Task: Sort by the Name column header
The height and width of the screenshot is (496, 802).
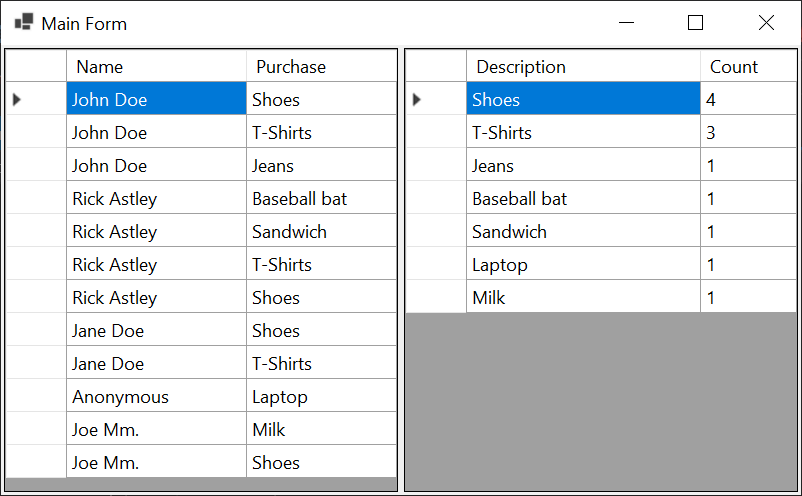Action: [x=157, y=66]
